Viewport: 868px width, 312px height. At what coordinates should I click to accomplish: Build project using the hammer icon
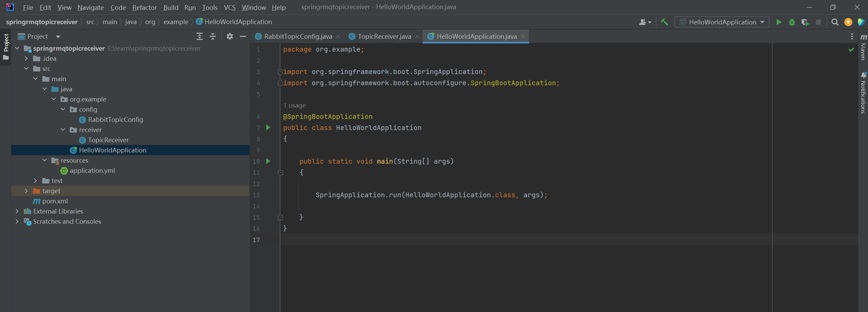[x=664, y=22]
